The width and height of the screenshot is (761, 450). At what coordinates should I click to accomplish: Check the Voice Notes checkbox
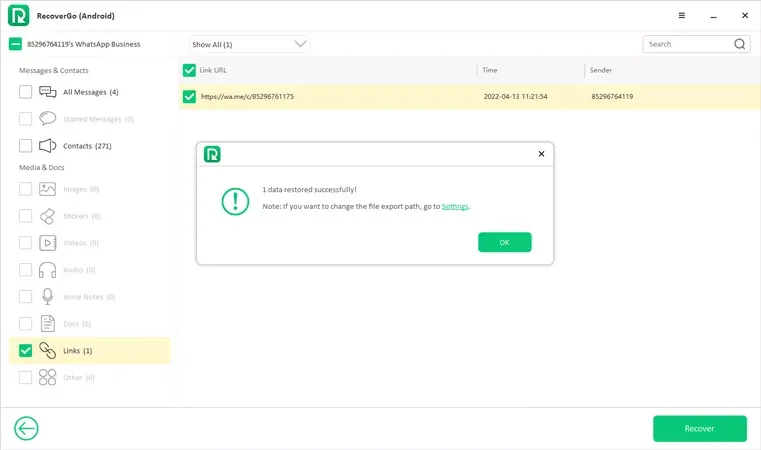coord(25,297)
